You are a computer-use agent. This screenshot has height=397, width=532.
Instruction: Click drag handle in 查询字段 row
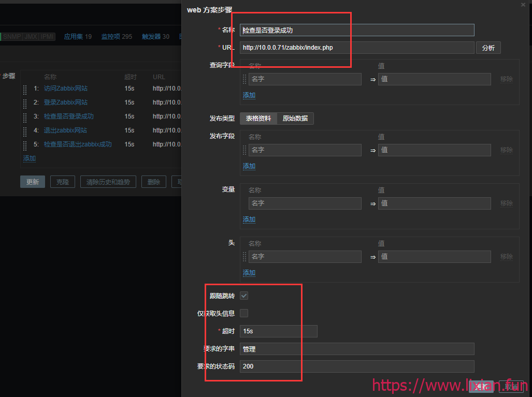[245, 79]
